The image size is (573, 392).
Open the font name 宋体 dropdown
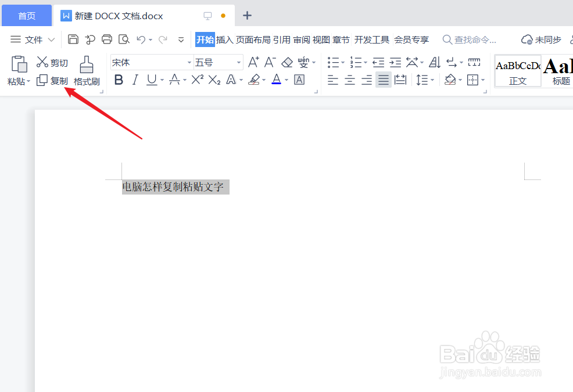(x=189, y=63)
